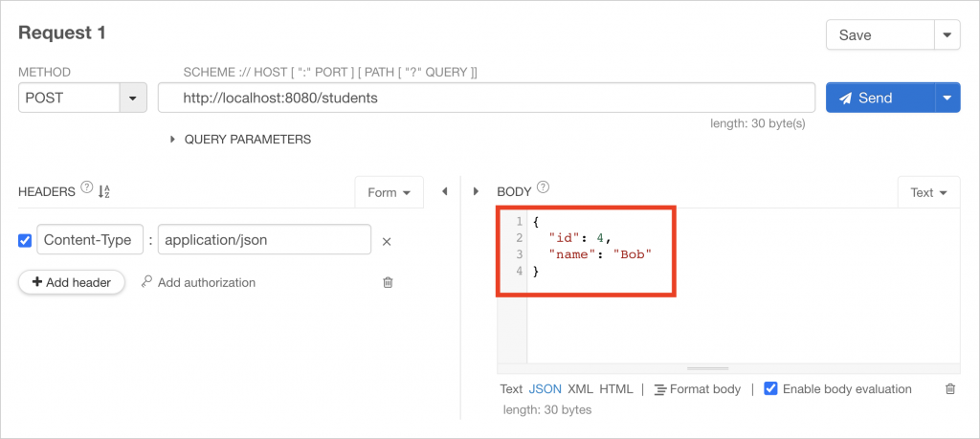The height and width of the screenshot is (439, 980).
Task: Collapse the headers pane with left arrow
Action: 445,191
